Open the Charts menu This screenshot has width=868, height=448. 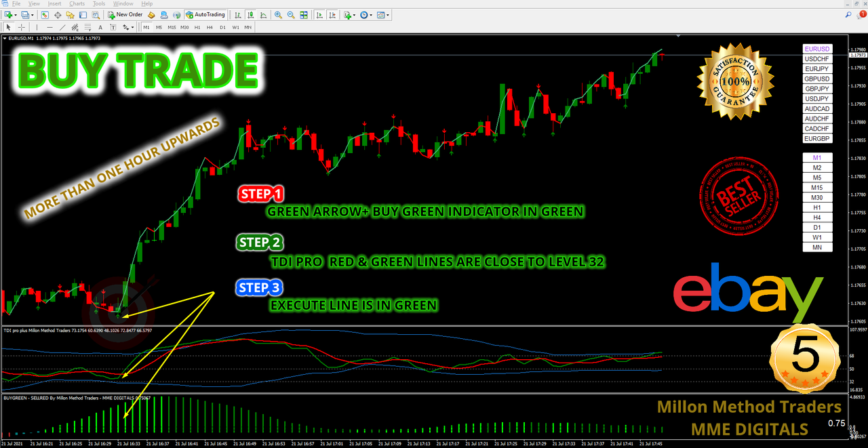point(77,4)
